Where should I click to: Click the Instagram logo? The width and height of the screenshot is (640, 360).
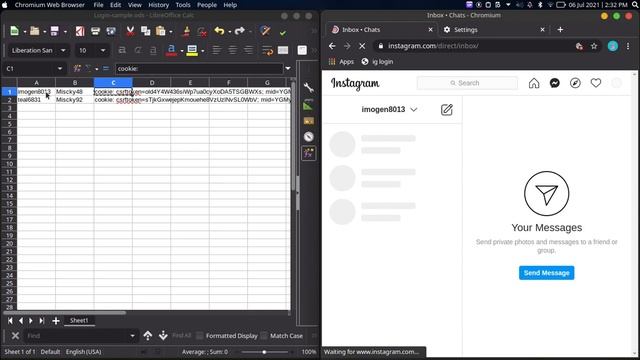pyautogui.click(x=355, y=84)
